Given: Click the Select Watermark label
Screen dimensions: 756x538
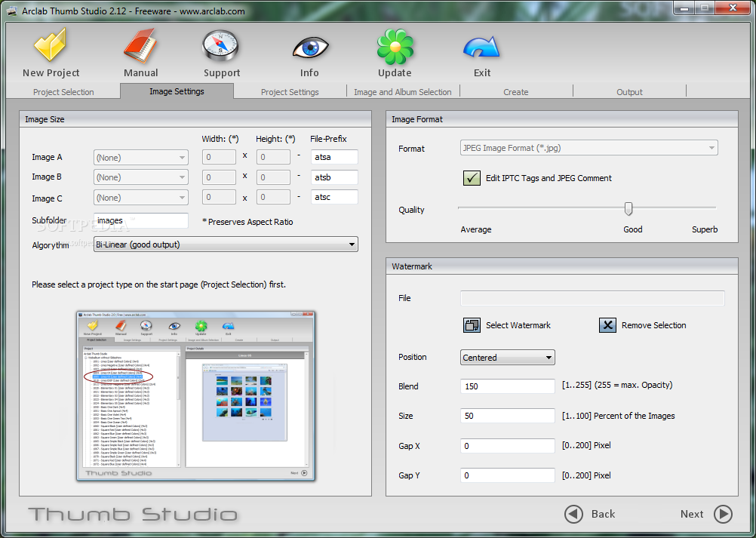Looking at the screenshot, I should [x=518, y=325].
